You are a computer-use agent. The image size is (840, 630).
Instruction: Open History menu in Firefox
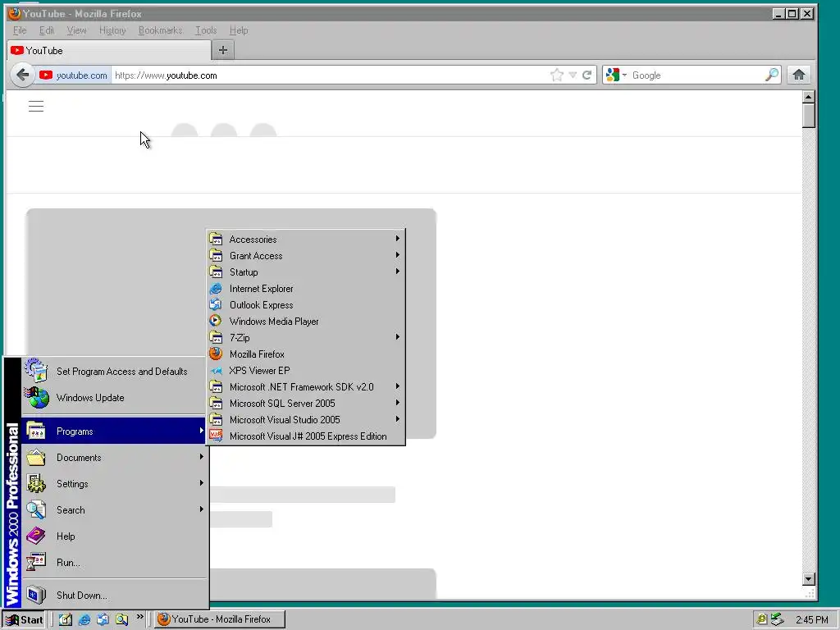pos(112,30)
